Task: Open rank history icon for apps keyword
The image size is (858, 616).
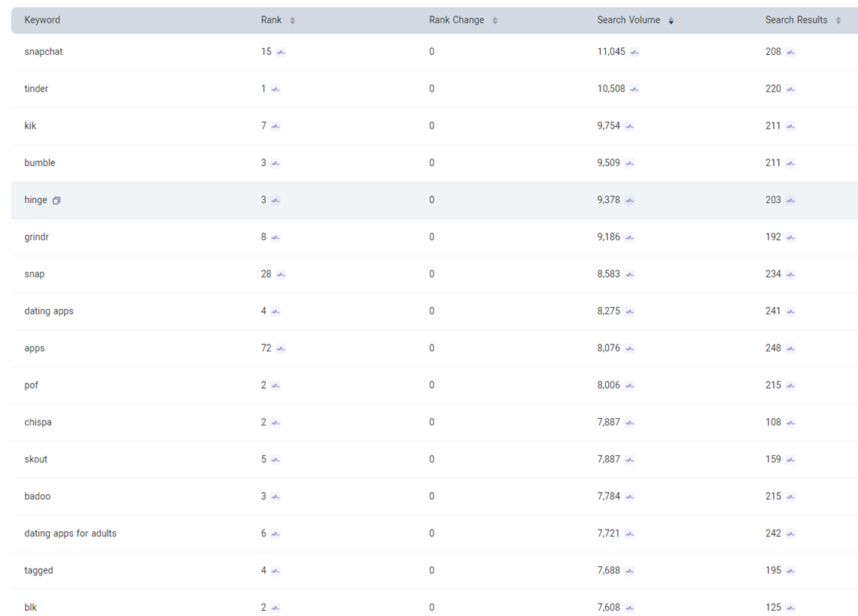Action: tap(281, 349)
